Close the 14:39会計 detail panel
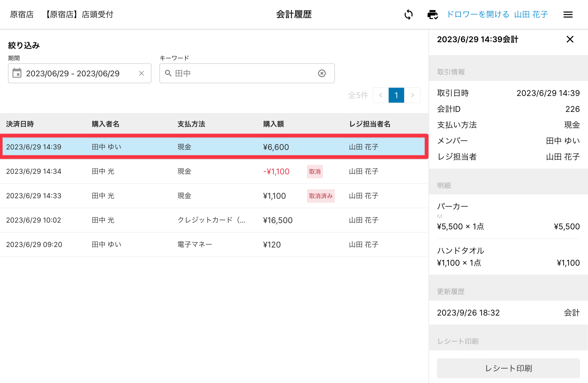 (x=570, y=39)
